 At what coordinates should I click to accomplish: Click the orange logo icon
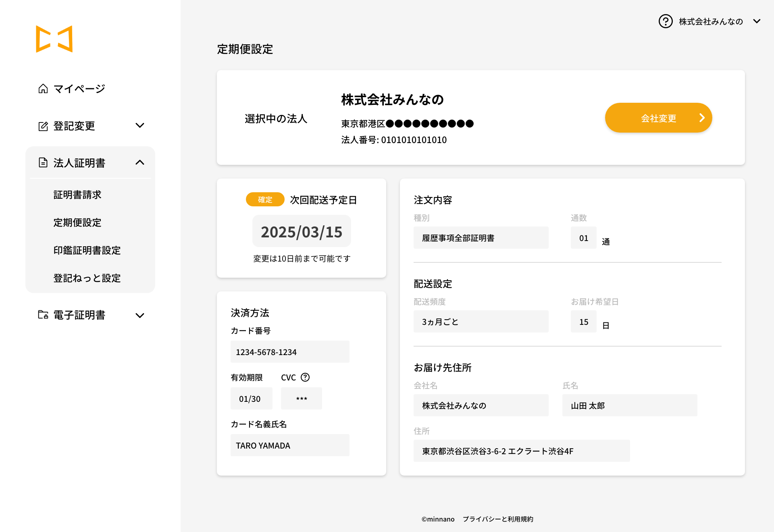pyautogui.click(x=54, y=39)
